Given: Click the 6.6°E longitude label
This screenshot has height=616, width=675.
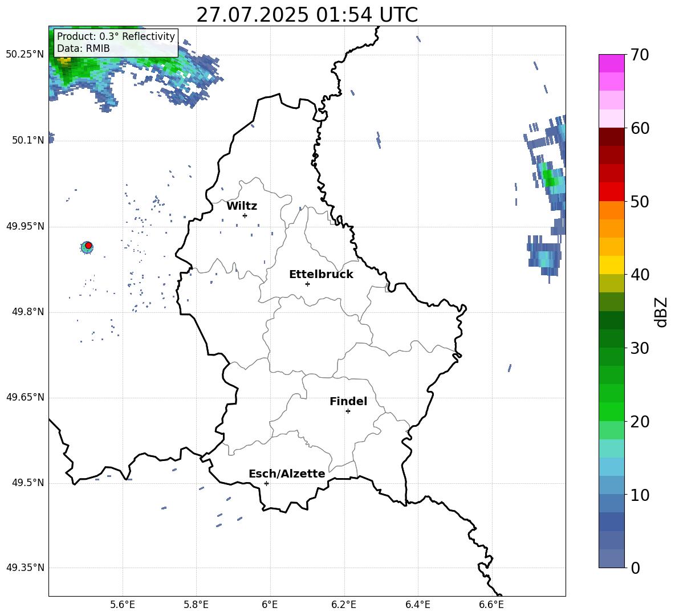Looking at the screenshot, I should click(491, 605).
